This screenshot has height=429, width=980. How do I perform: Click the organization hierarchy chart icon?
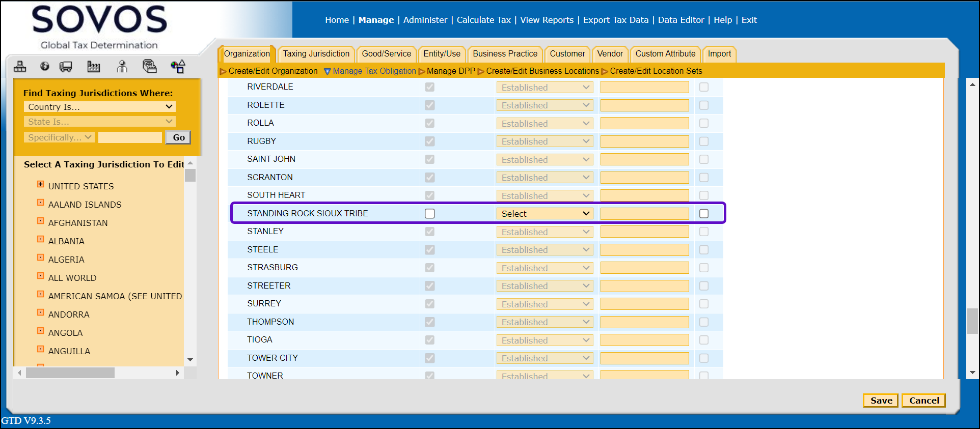(x=20, y=66)
